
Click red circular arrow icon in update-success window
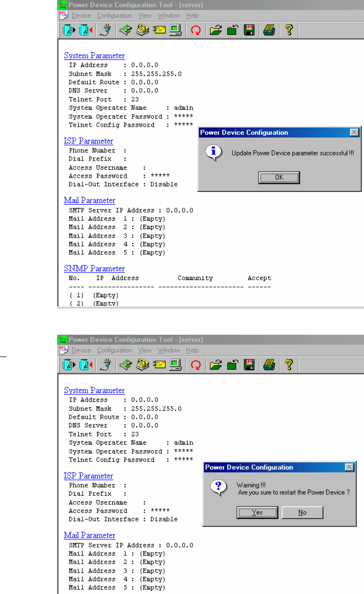[x=196, y=30]
